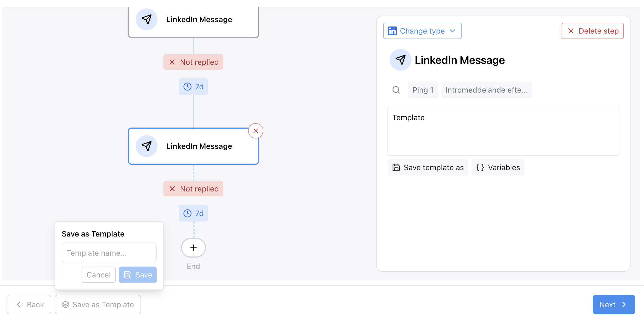Cancel the Save as Template popup
644x325 pixels.
click(99, 275)
